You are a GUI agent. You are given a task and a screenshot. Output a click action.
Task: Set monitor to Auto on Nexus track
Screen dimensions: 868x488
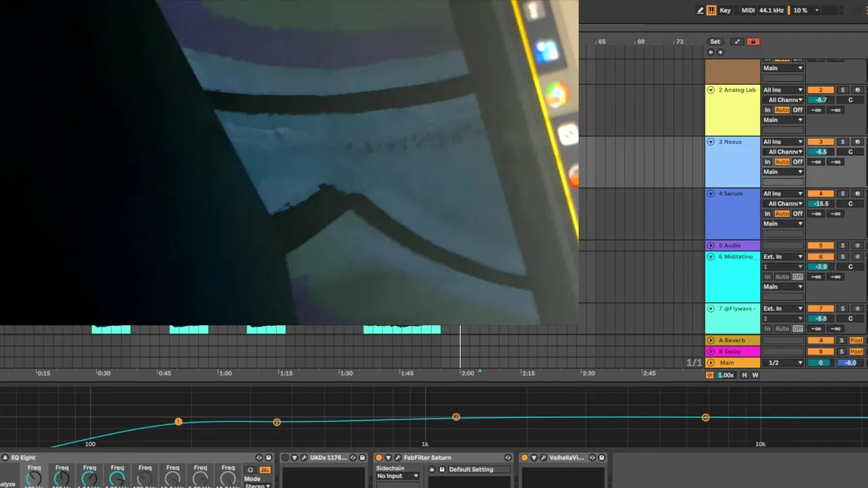[782, 162]
